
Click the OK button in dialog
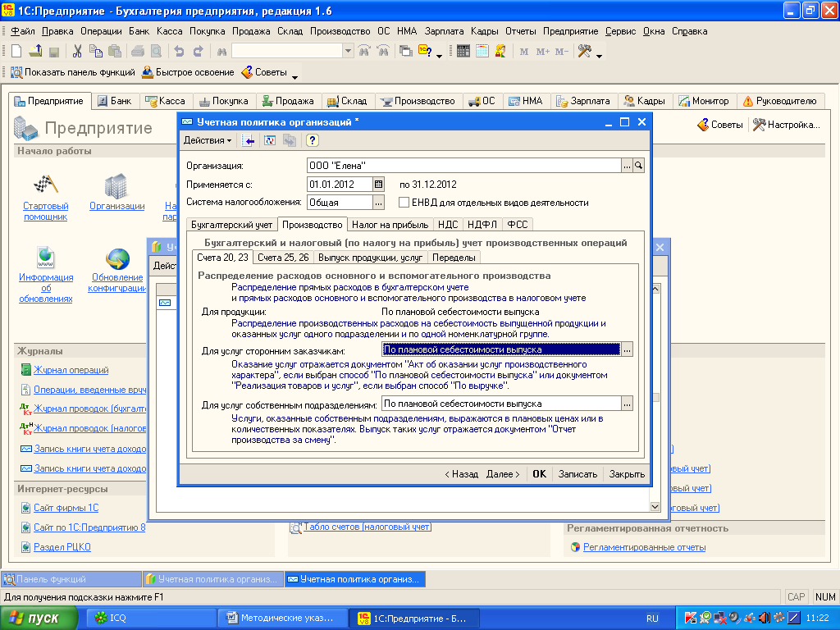(540, 474)
